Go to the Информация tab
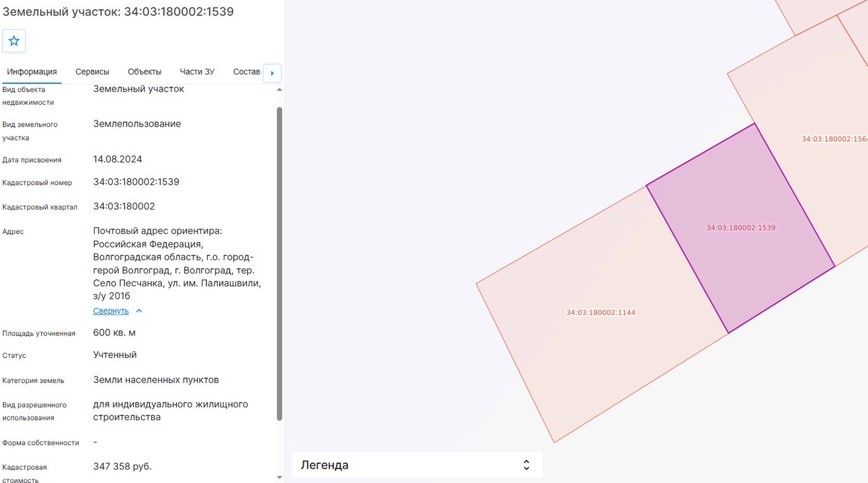The image size is (868, 483). tap(32, 72)
